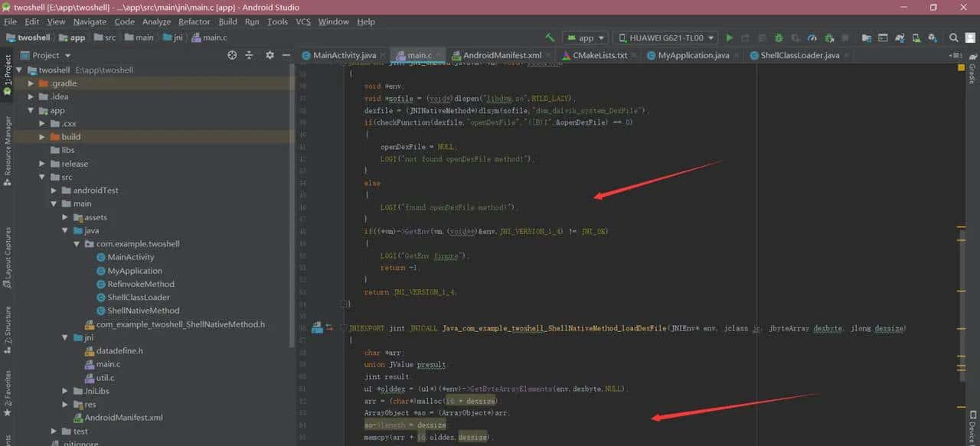Expand the .gradle folder in tree
This screenshot has height=446, width=980.
pos(31,83)
